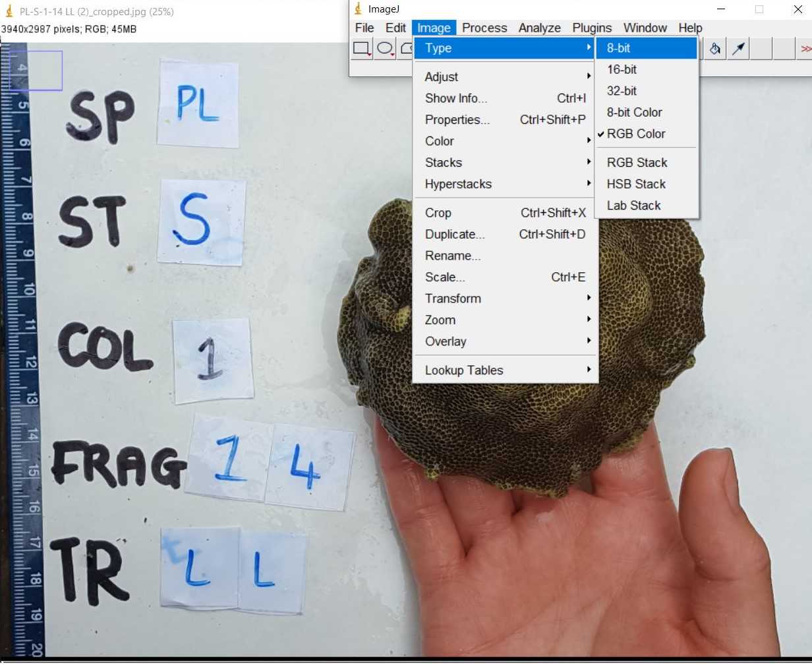812x665 pixels.
Task: Open the Help menu
Action: click(x=690, y=28)
